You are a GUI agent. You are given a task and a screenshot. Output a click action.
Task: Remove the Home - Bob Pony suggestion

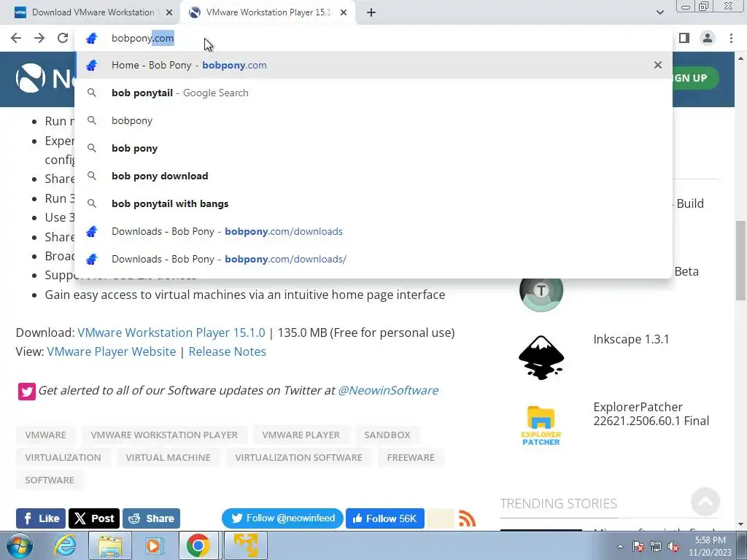coord(658,65)
